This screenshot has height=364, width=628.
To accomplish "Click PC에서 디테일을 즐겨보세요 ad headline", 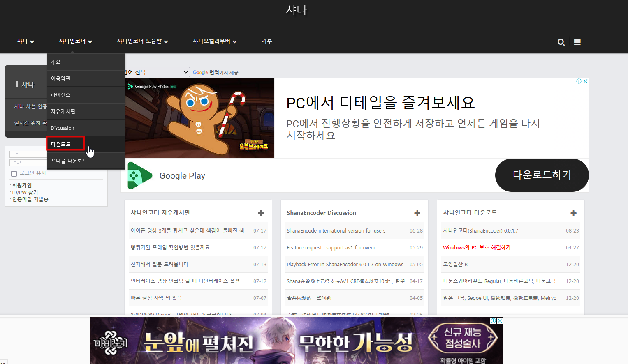I will tap(380, 103).
